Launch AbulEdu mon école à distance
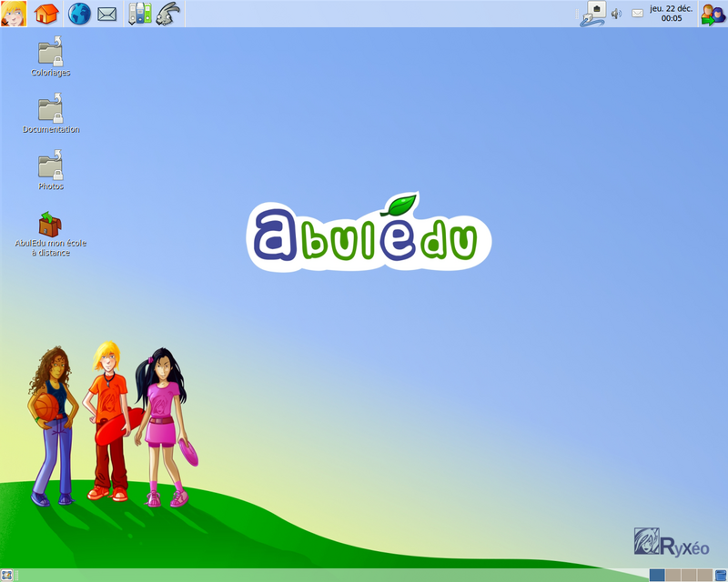728x582 pixels. click(x=51, y=235)
